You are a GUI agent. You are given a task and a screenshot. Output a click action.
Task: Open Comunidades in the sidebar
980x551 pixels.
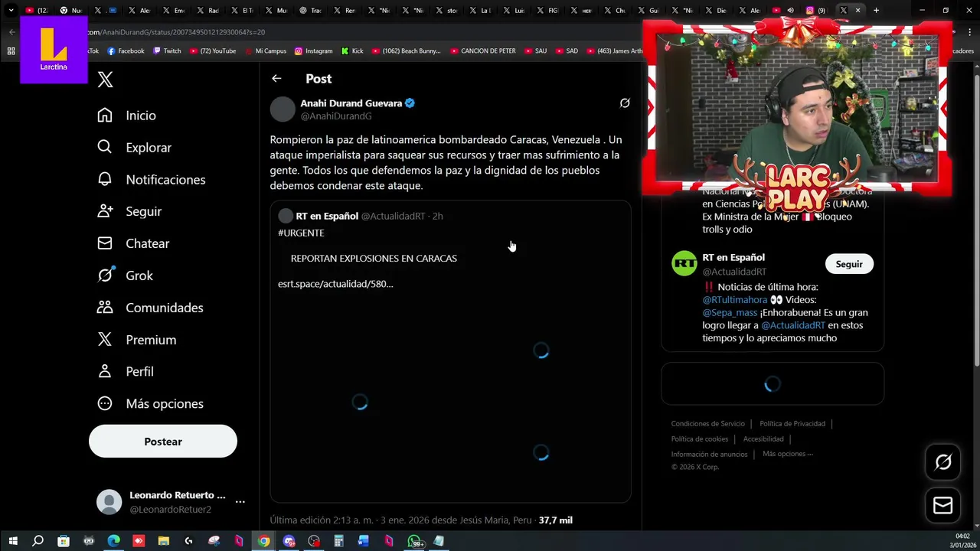150,308
